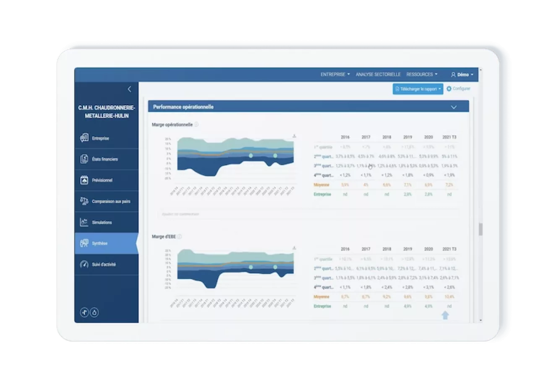
Task: Go to the Prévisionnel label
Action: (102, 180)
